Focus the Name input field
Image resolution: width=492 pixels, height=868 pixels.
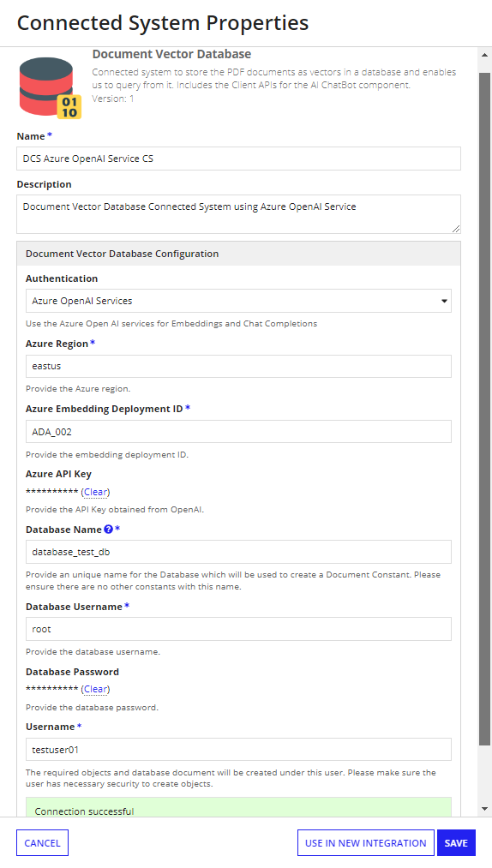click(x=239, y=159)
